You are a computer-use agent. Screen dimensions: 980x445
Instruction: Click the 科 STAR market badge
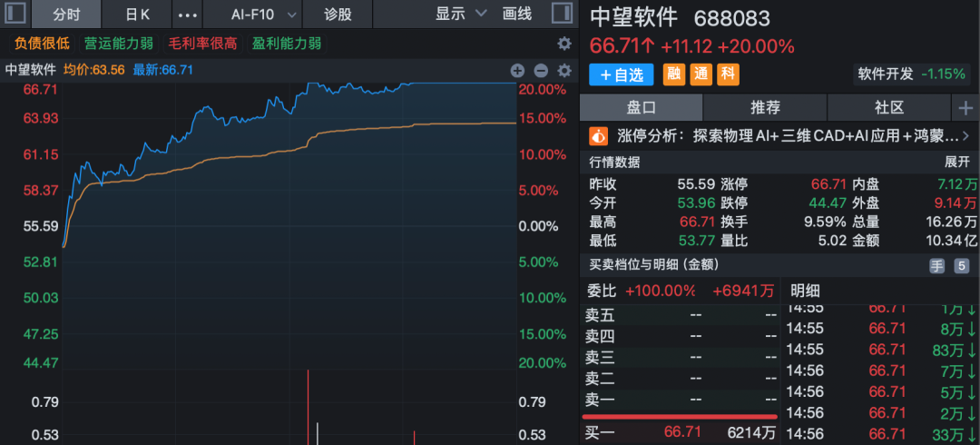[728, 74]
